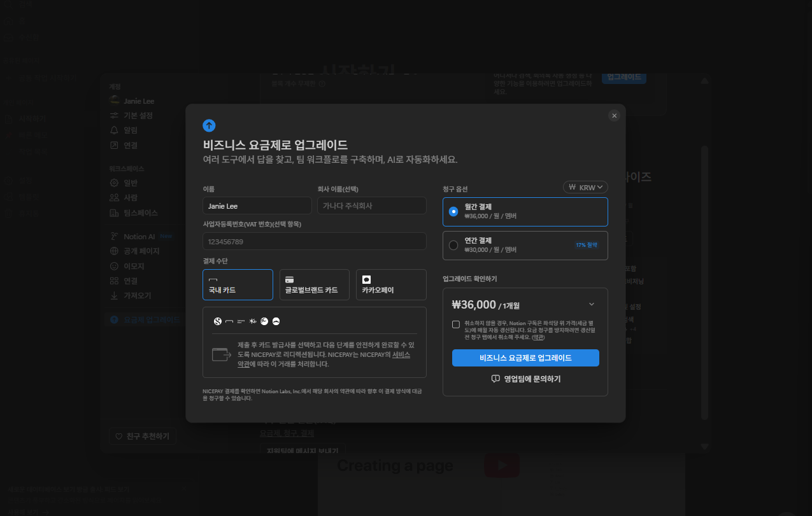Click the 이름 field containing Janie Lee
Screen dimensions: 812x516
(x=257, y=206)
